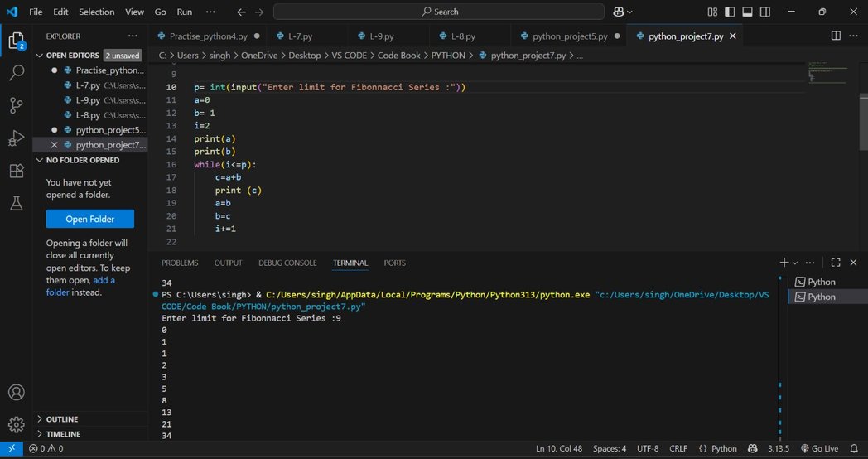868x459 pixels.
Task: Click the Copilot icon in title bar
Action: [x=619, y=12]
